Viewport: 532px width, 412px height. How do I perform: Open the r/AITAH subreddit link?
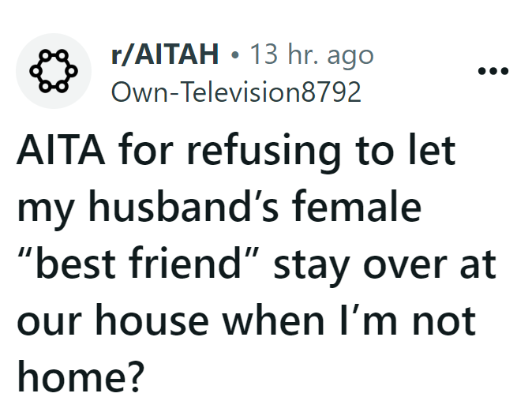click(x=165, y=55)
